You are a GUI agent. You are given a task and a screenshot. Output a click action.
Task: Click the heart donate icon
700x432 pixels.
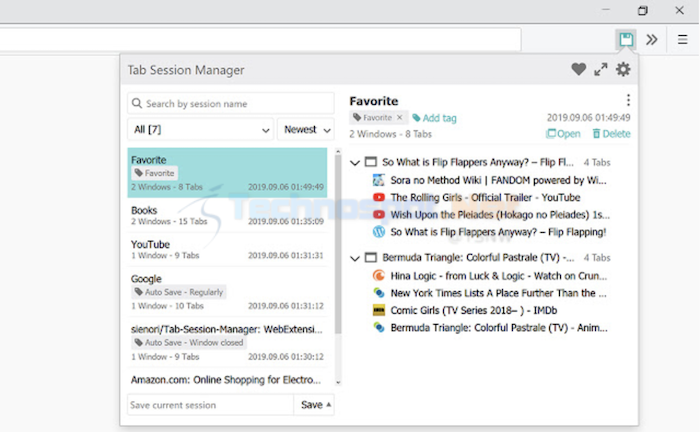coord(579,69)
